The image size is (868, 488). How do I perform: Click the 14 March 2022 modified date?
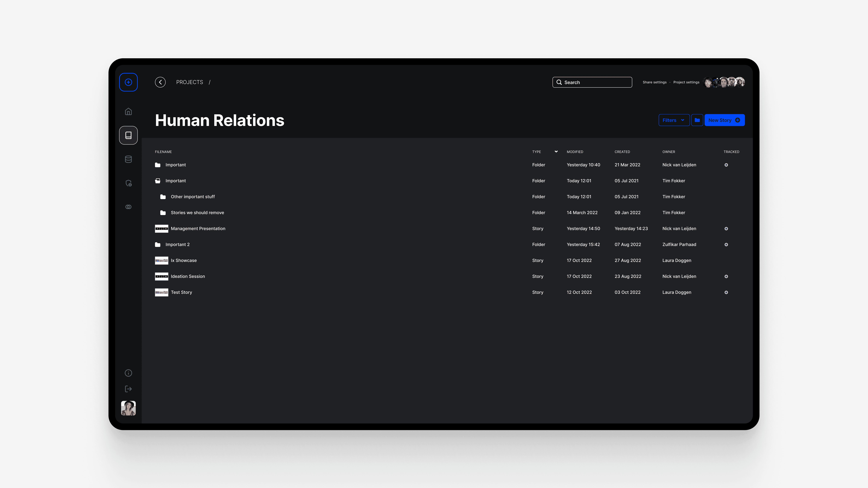(582, 213)
